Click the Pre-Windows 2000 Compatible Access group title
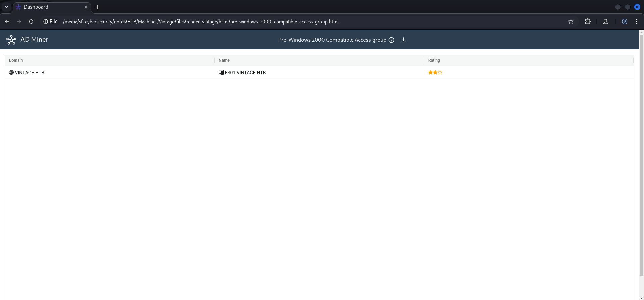This screenshot has height=300, width=644. coord(332,40)
